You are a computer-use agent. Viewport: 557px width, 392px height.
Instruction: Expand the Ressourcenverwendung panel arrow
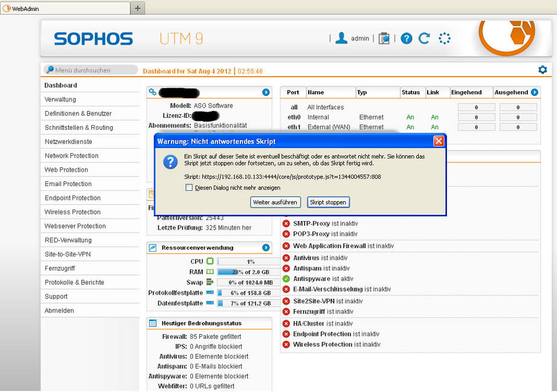pos(266,248)
